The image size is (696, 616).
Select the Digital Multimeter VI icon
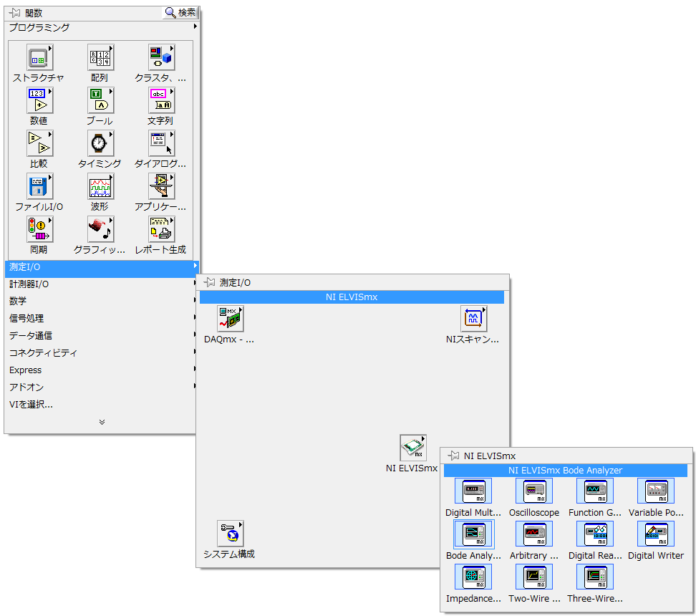473,491
